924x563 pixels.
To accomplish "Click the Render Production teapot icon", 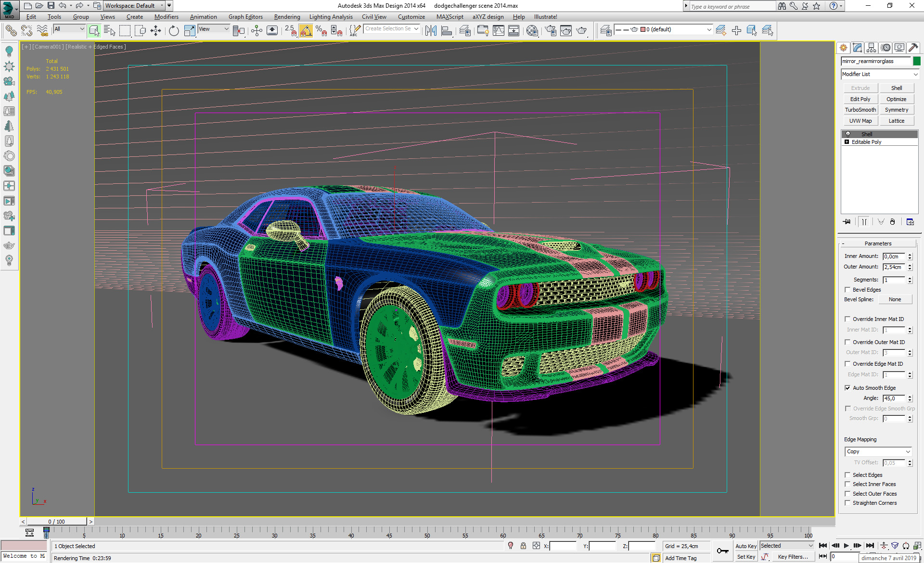I will (x=581, y=31).
